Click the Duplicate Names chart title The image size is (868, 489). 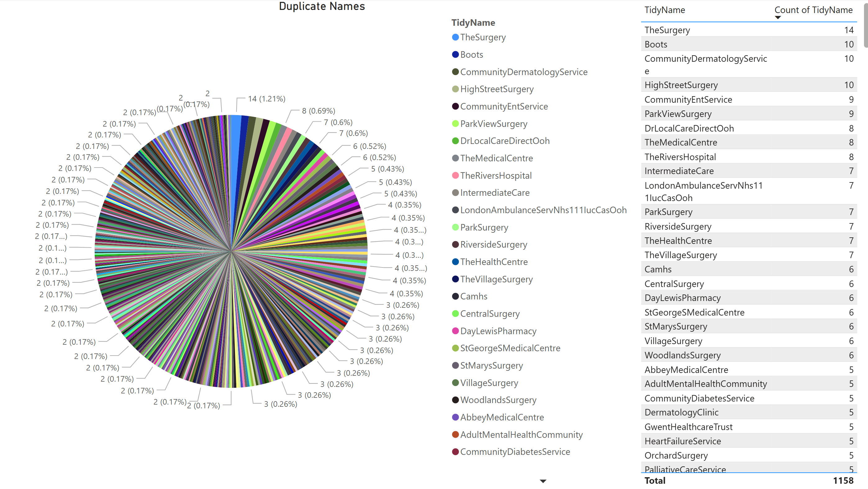click(322, 7)
